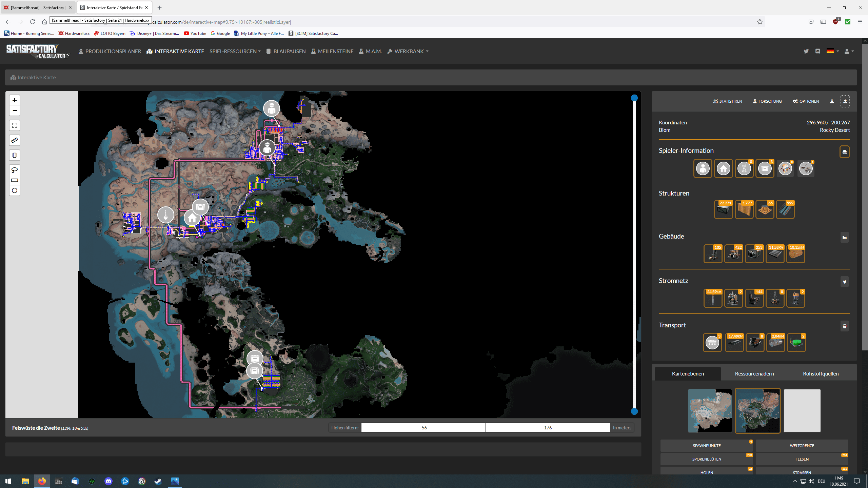The width and height of the screenshot is (868, 488).
Task: Toggle vehicles layer with badge 3
Action: pos(712,343)
